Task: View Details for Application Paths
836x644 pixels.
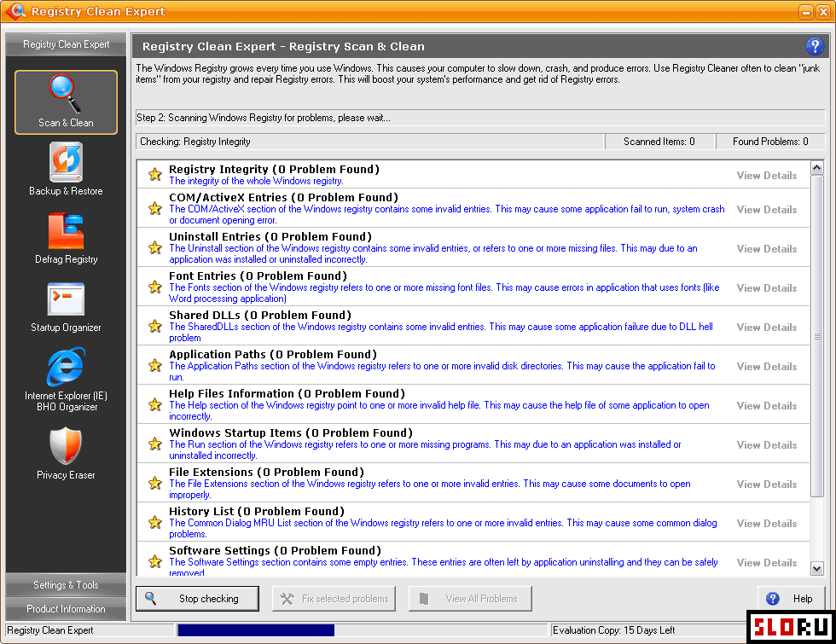Action: coord(767,367)
